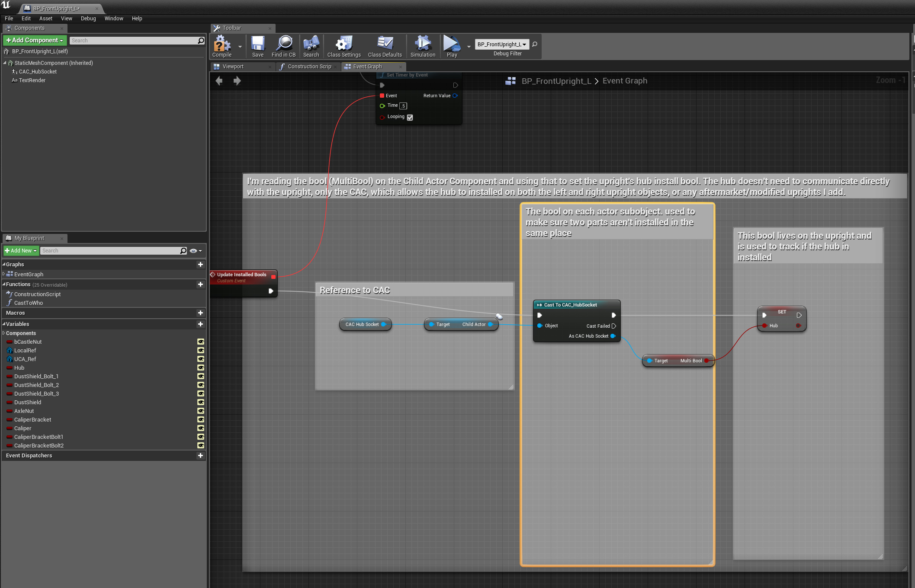
Task: Uncheck Looping on Set Timer by Event
Action: (410, 117)
